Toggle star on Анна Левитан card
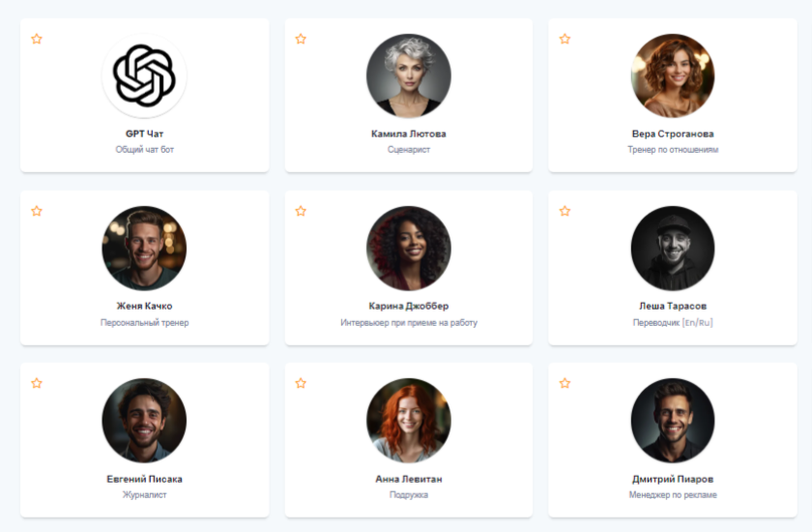This screenshot has height=532, width=812. (301, 383)
